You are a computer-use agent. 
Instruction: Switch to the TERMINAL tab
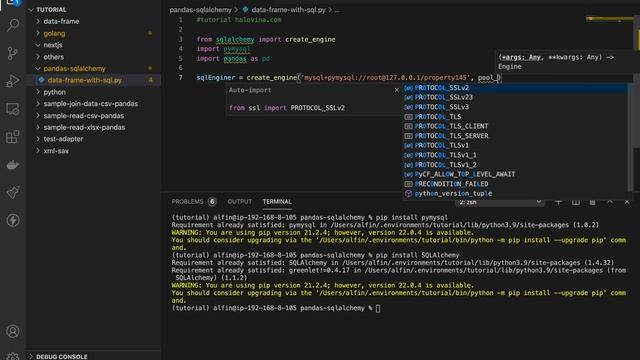(277, 202)
